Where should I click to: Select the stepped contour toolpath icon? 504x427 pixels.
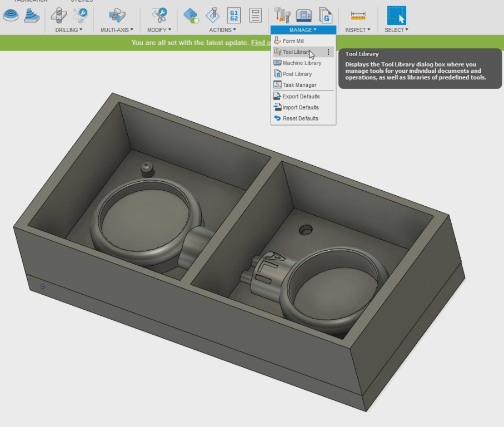(32, 15)
